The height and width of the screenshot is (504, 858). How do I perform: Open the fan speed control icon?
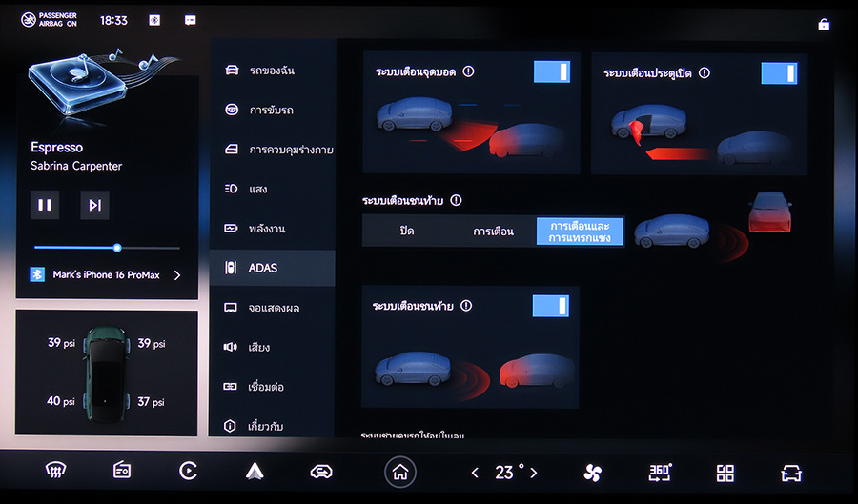593,472
